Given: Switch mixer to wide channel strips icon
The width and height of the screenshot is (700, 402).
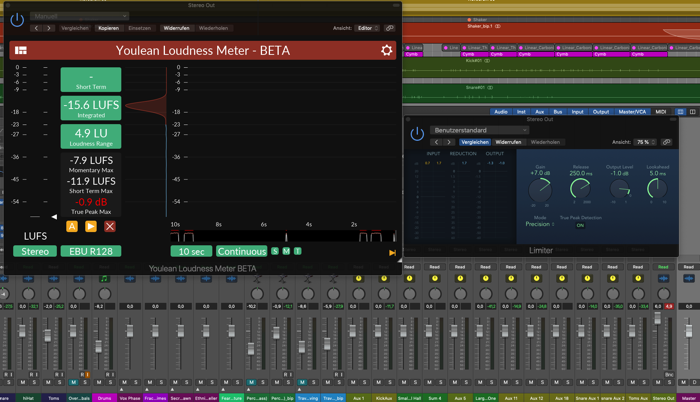Looking at the screenshot, I should coord(692,112).
